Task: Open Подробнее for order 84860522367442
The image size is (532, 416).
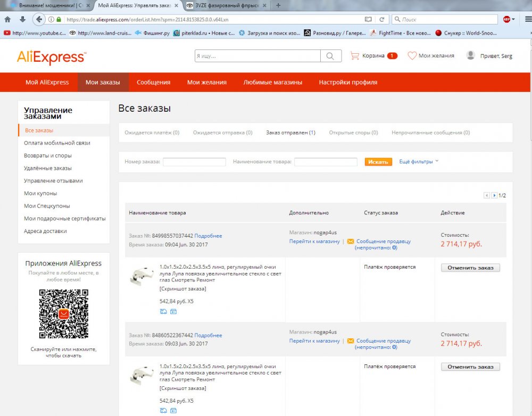Action: point(208,335)
